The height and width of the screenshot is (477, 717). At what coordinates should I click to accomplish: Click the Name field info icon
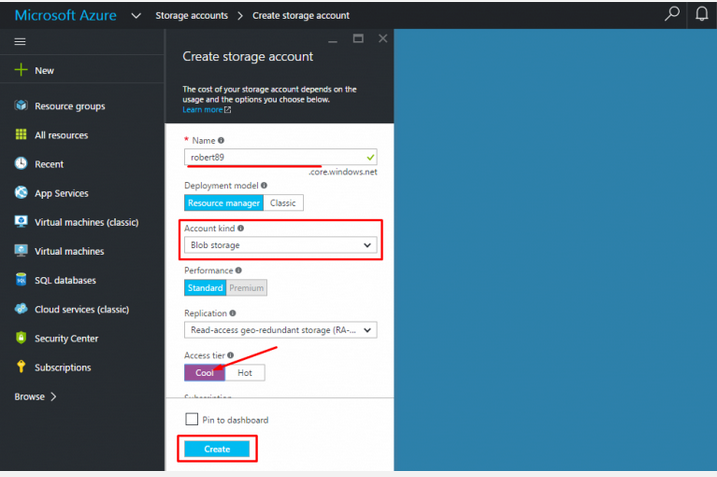(221, 140)
